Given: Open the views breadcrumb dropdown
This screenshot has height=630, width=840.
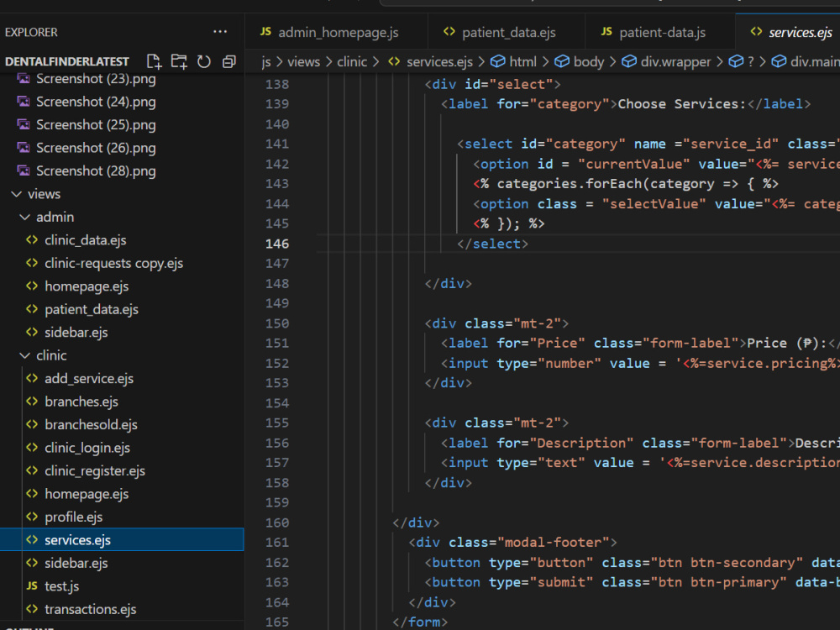Looking at the screenshot, I should point(304,61).
